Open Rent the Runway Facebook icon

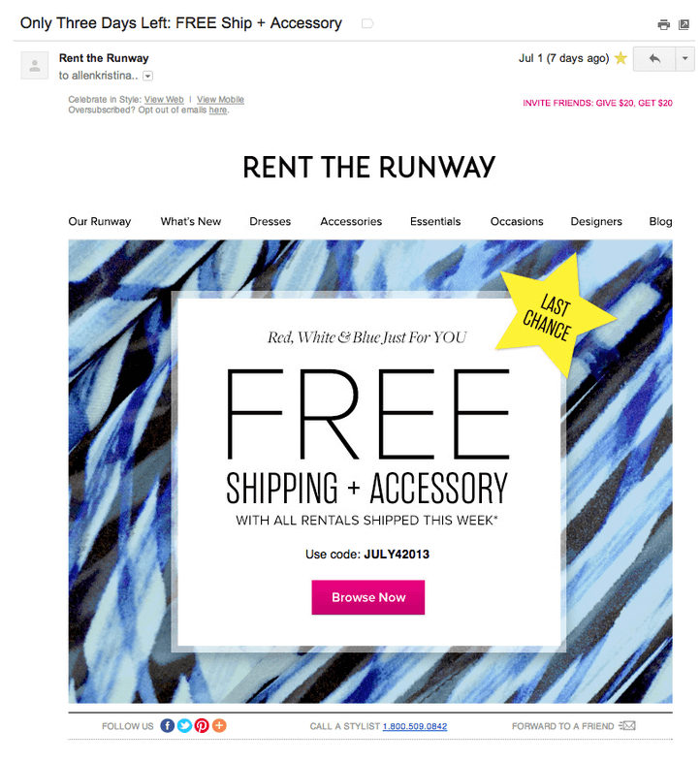coord(167,725)
